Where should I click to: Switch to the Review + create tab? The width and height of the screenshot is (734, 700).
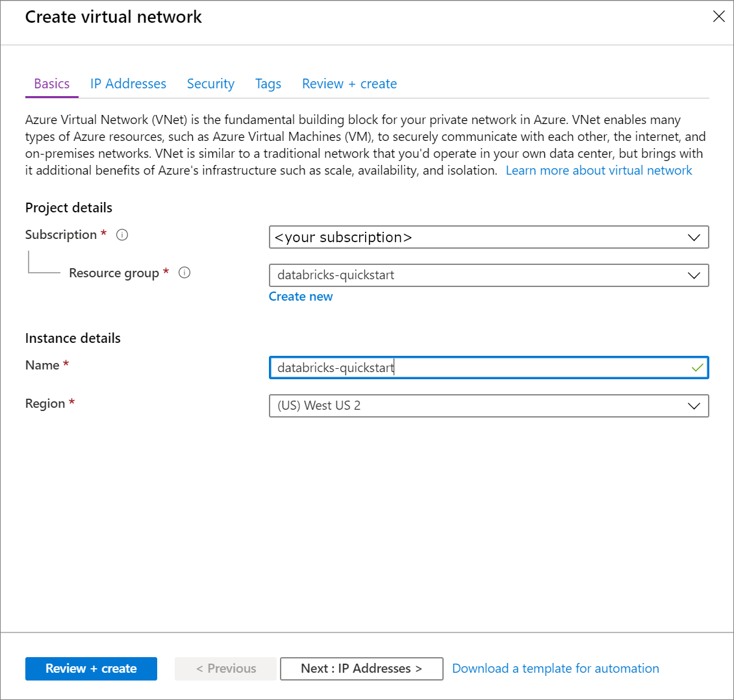click(349, 84)
